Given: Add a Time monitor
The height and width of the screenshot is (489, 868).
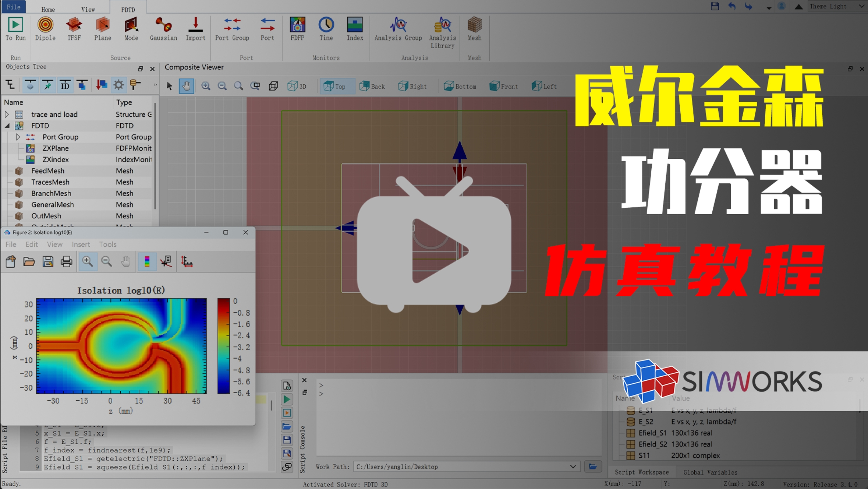Looking at the screenshot, I should pos(326,29).
